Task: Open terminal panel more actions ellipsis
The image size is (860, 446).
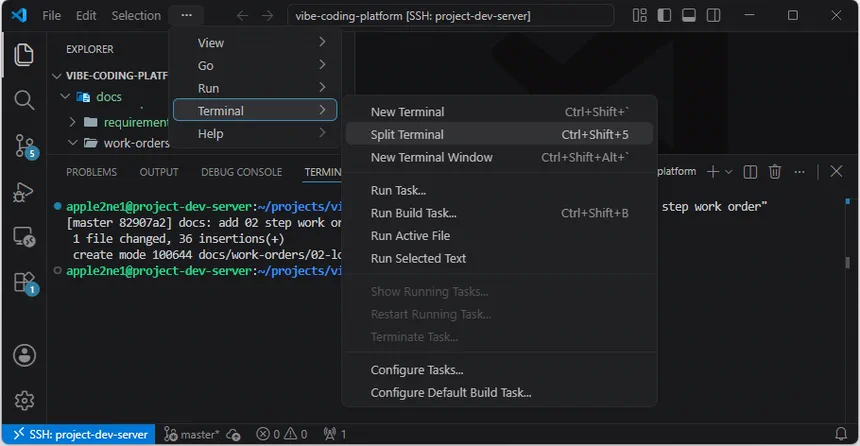Action: click(800, 172)
